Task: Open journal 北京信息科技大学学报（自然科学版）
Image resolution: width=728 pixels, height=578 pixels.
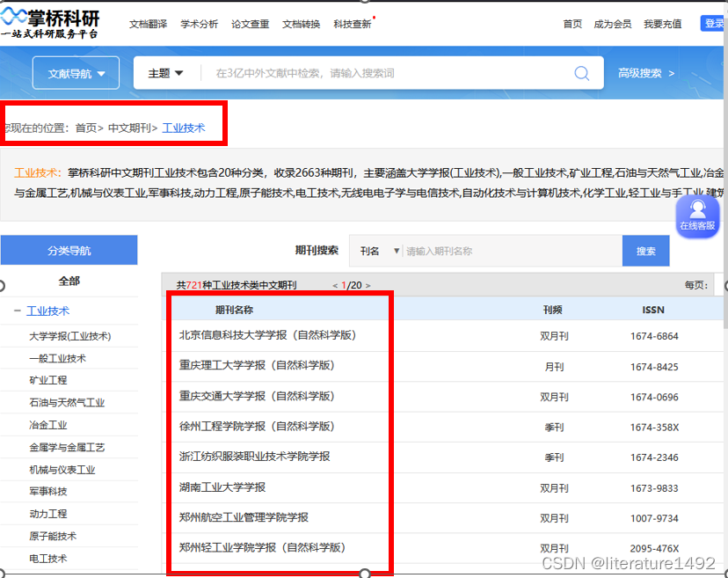Action: coord(268,335)
